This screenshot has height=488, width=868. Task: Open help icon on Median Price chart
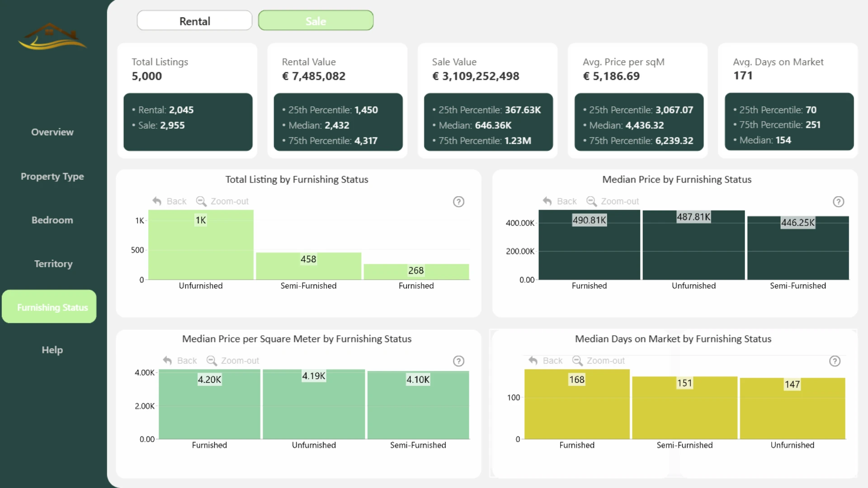click(838, 202)
